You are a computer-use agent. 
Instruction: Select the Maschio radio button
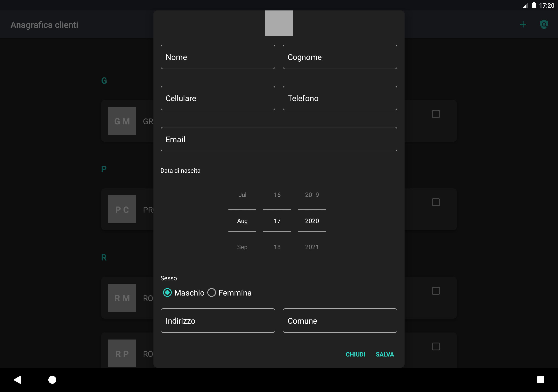tap(167, 293)
